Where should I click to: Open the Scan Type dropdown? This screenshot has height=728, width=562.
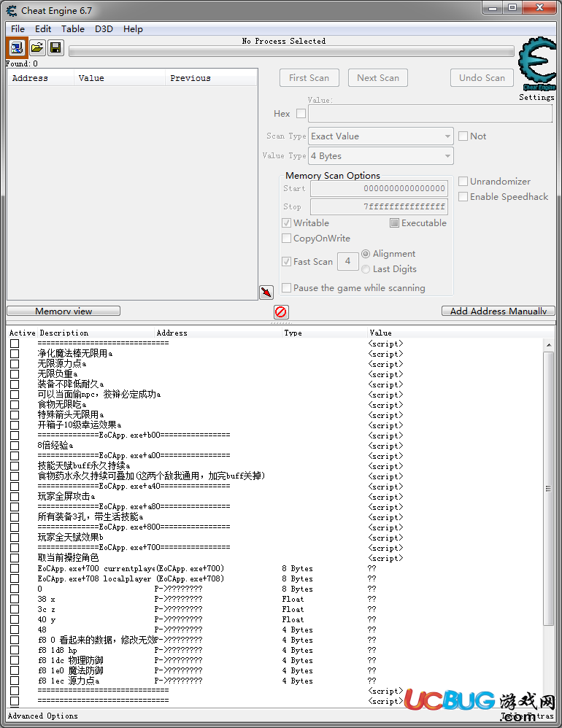click(x=381, y=136)
